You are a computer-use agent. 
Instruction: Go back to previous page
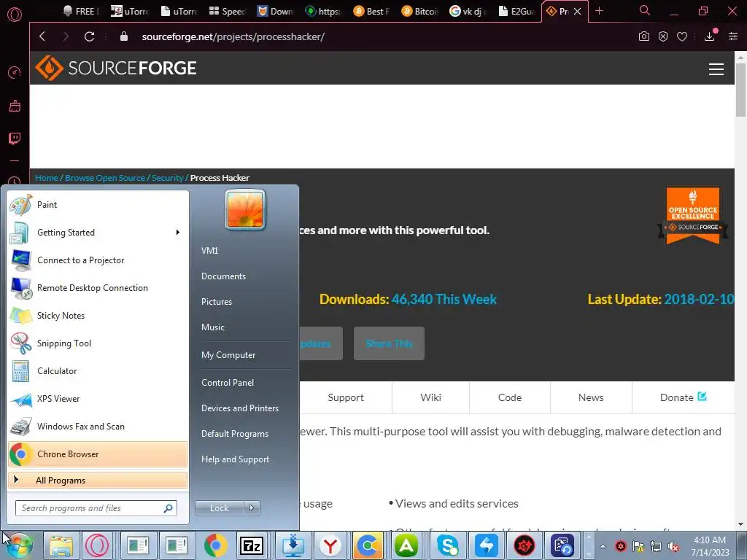tap(42, 36)
